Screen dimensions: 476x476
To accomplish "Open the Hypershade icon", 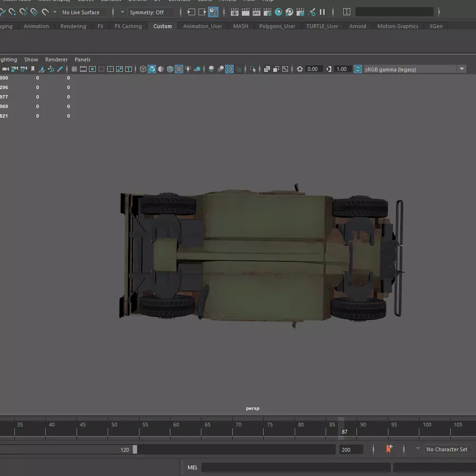I will coord(278,12).
